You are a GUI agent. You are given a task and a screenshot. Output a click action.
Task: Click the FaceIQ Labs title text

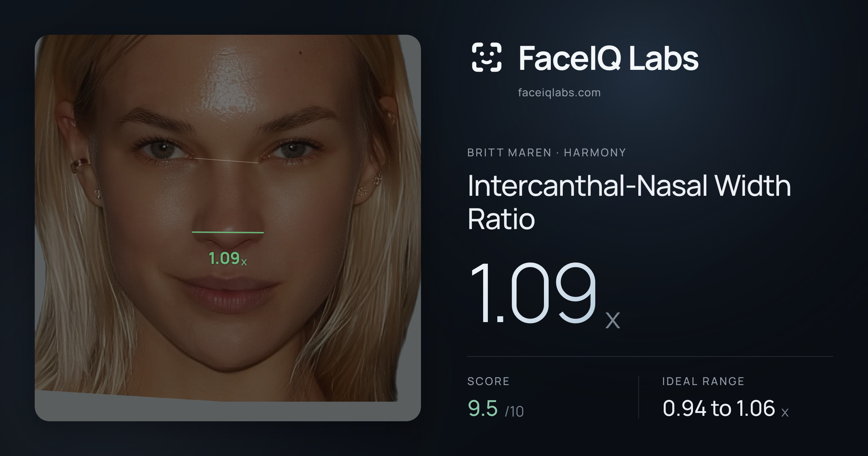tap(608, 58)
